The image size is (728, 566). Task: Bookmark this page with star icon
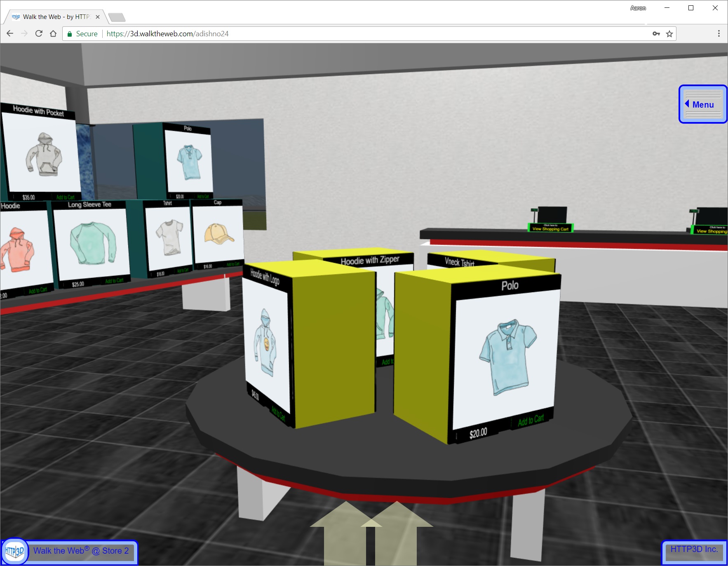click(x=669, y=33)
